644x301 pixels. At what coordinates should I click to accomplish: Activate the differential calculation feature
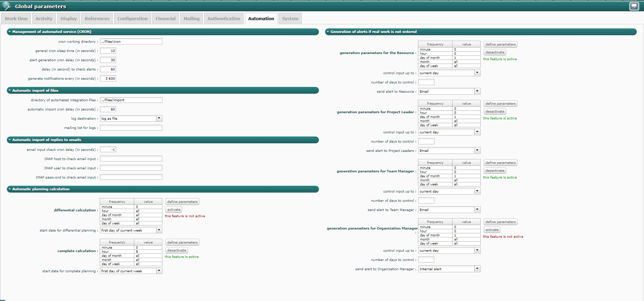[174, 210]
